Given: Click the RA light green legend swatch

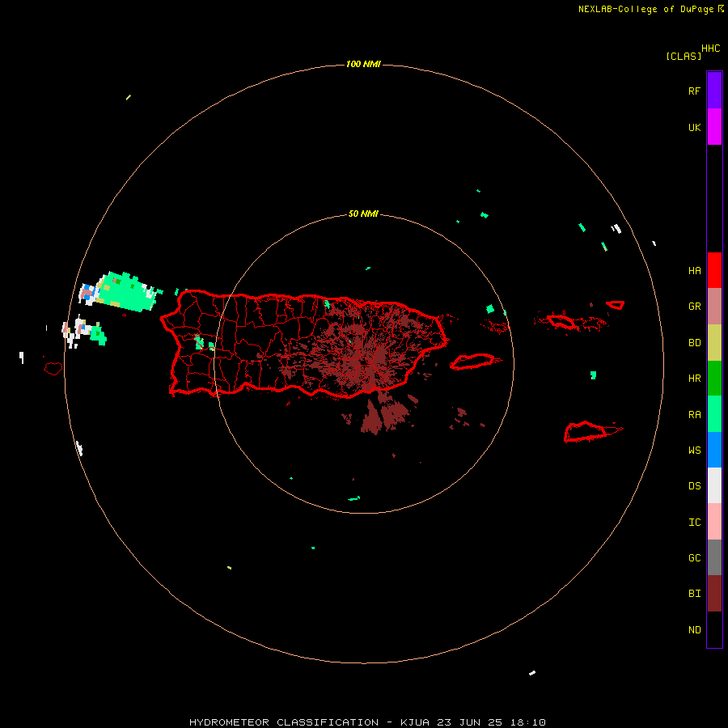Looking at the screenshot, I should (x=714, y=414).
